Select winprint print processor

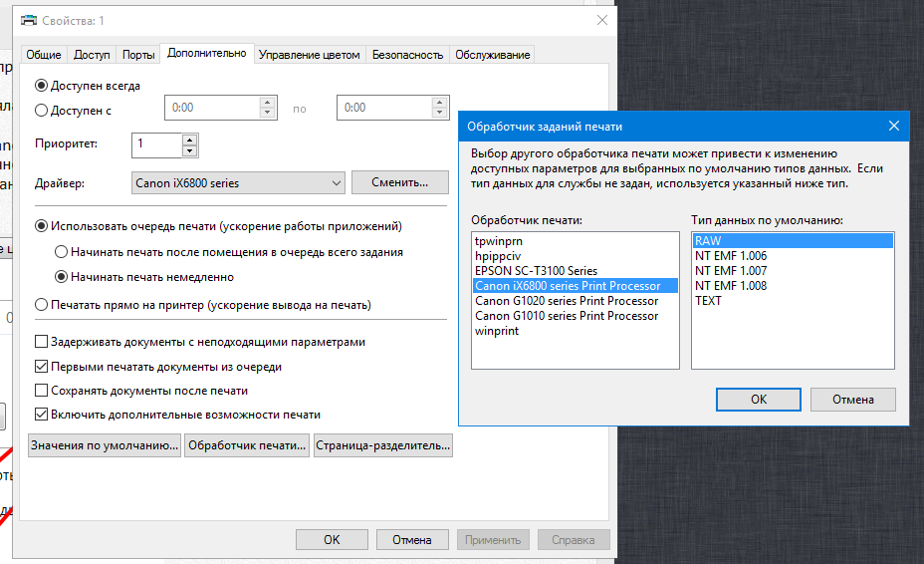(576, 331)
